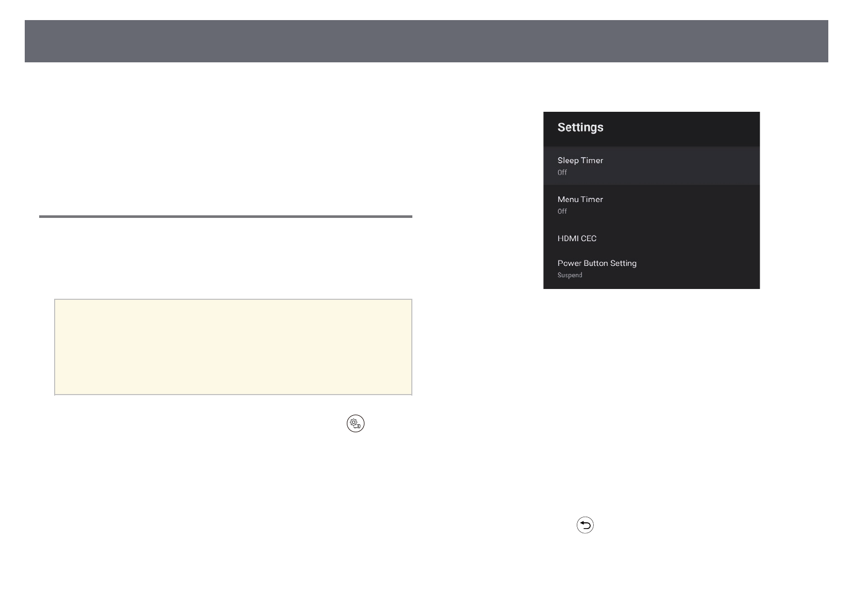Viewport: 868px width, 613px height.
Task: Click the Suspend value under Power Button Setting
Action: point(570,275)
